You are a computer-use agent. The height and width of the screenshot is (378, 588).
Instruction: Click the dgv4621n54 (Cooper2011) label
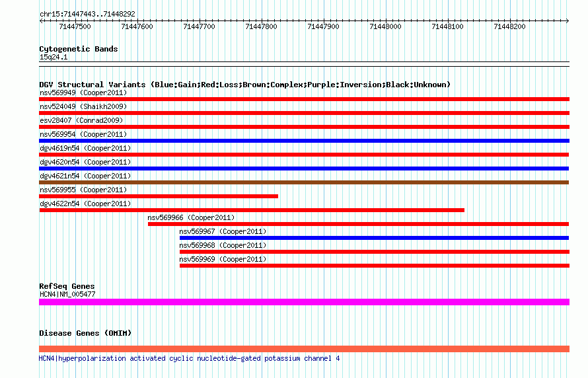tap(85, 176)
